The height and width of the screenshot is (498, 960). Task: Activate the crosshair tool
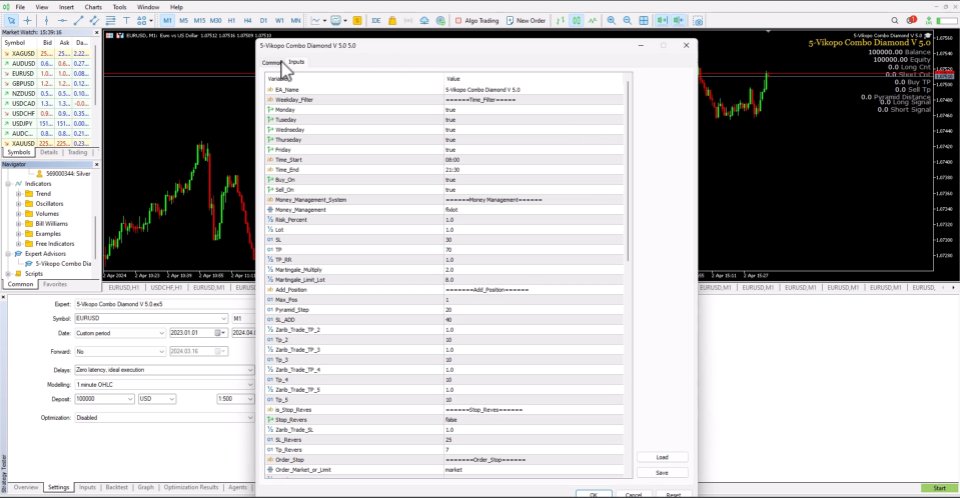tap(28, 20)
